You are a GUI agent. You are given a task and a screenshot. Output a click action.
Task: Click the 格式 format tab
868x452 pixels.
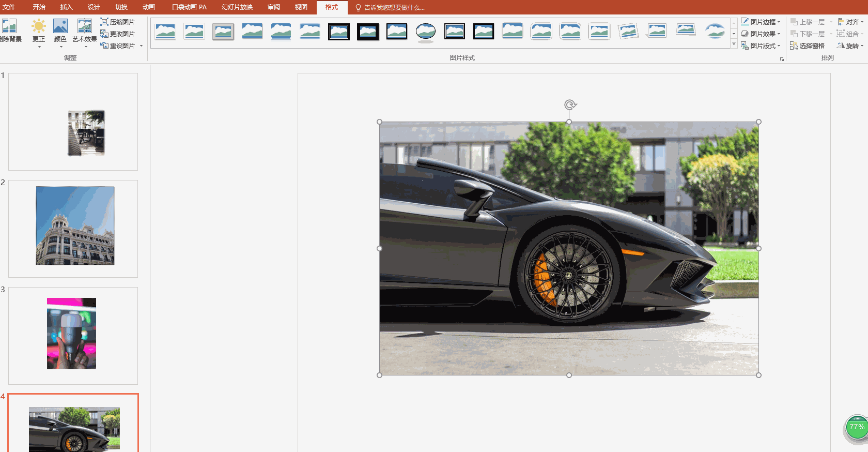pyautogui.click(x=332, y=7)
